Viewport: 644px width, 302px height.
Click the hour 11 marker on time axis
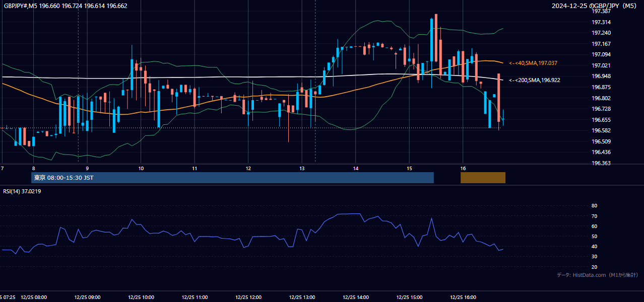click(x=195, y=168)
